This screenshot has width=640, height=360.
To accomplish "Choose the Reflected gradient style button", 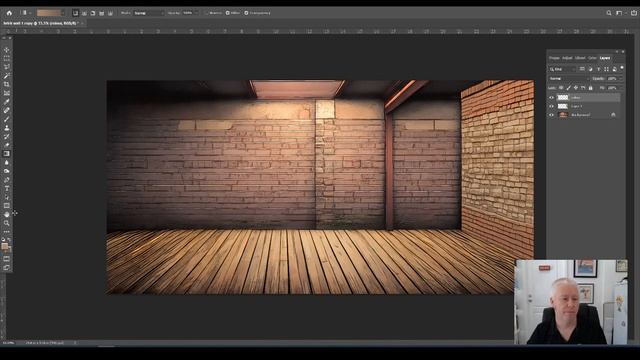I will click(x=102, y=13).
